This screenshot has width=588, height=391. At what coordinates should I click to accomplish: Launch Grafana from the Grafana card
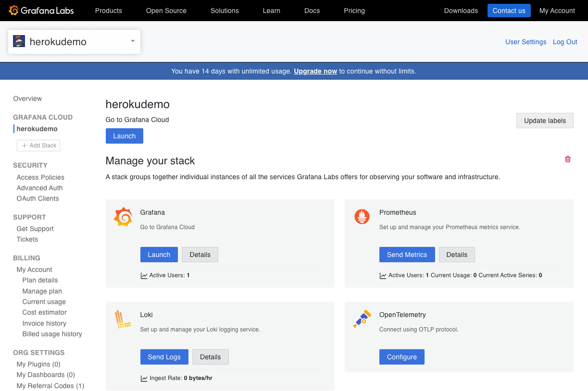click(159, 255)
